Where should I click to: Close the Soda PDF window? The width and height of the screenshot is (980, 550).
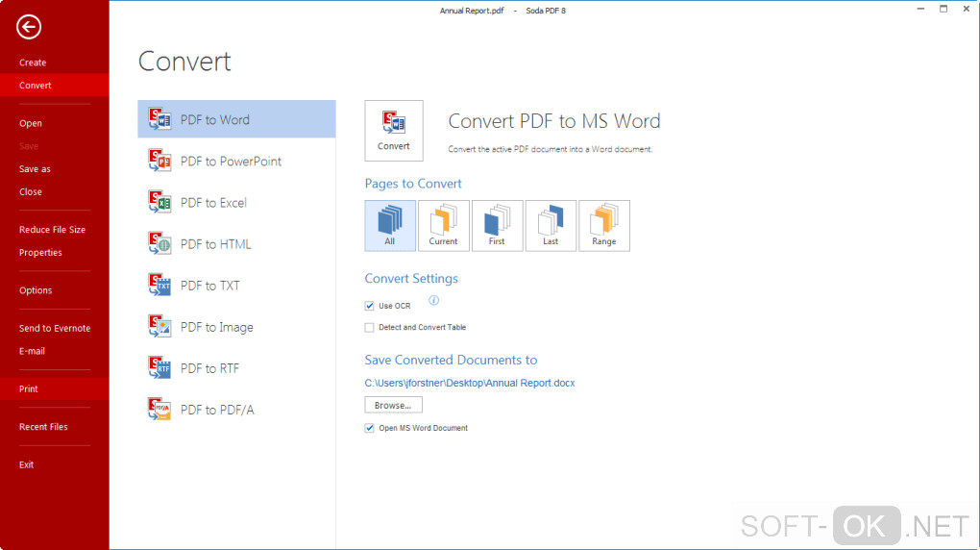tap(966, 9)
